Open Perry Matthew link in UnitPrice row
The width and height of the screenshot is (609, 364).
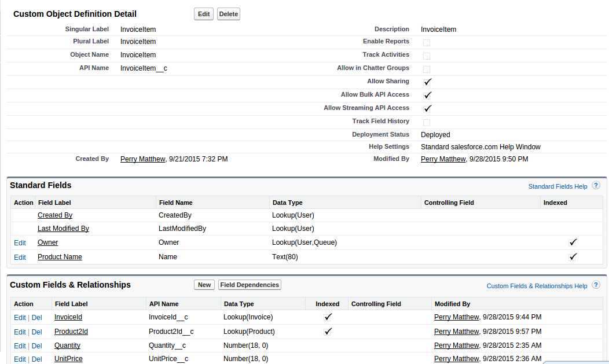tap(456, 359)
